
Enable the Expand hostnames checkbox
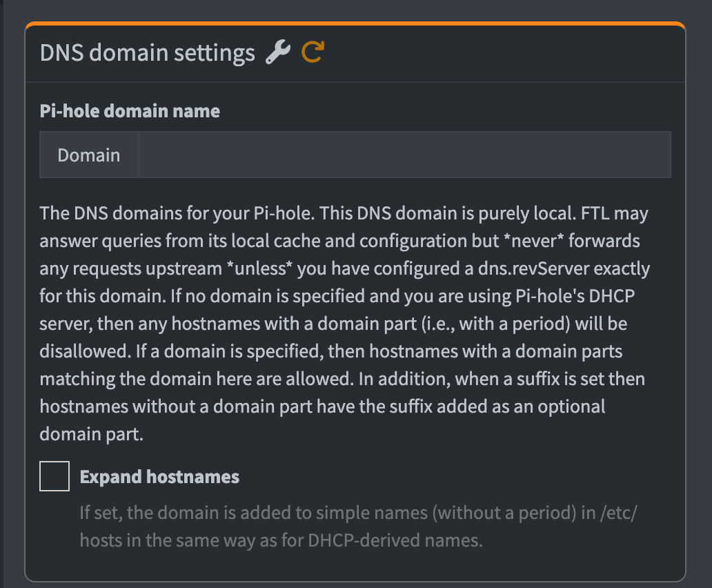(55, 477)
